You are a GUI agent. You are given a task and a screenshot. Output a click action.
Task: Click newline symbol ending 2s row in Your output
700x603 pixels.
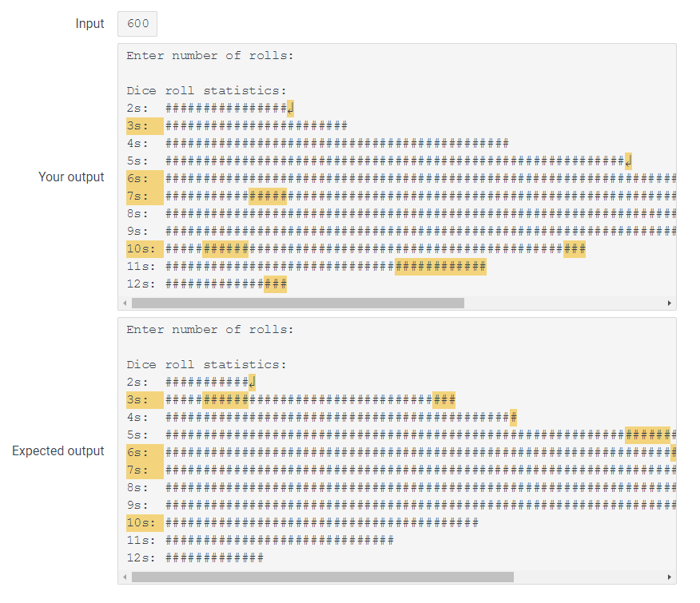click(x=290, y=109)
